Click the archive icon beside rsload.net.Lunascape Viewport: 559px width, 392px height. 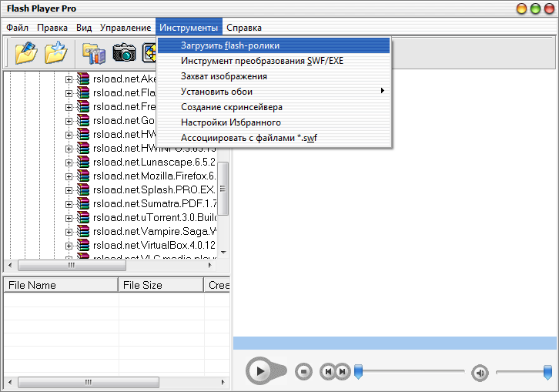(83, 162)
